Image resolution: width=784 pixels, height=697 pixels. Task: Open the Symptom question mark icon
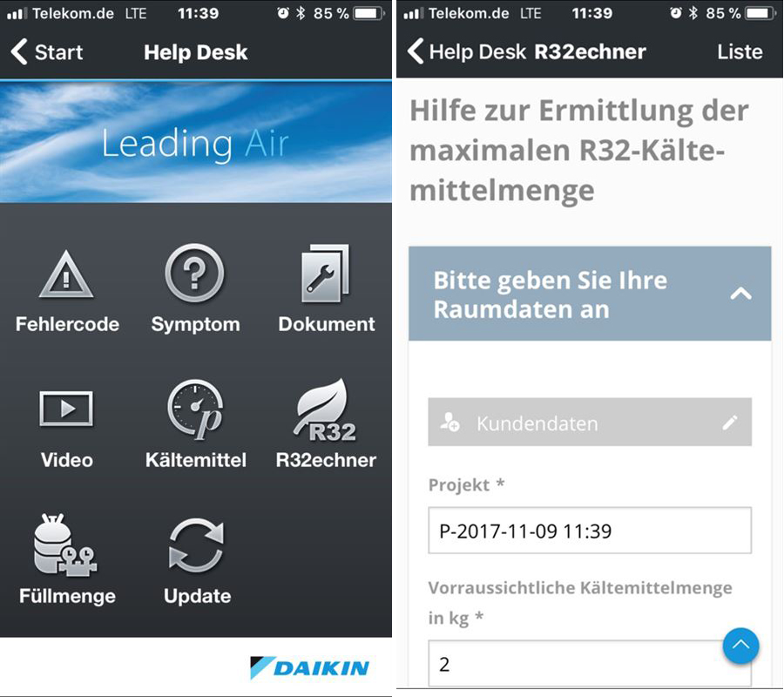[x=194, y=273]
